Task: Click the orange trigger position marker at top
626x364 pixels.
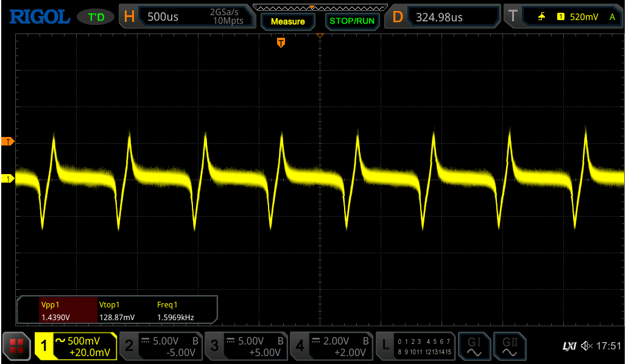Action: 281,42
